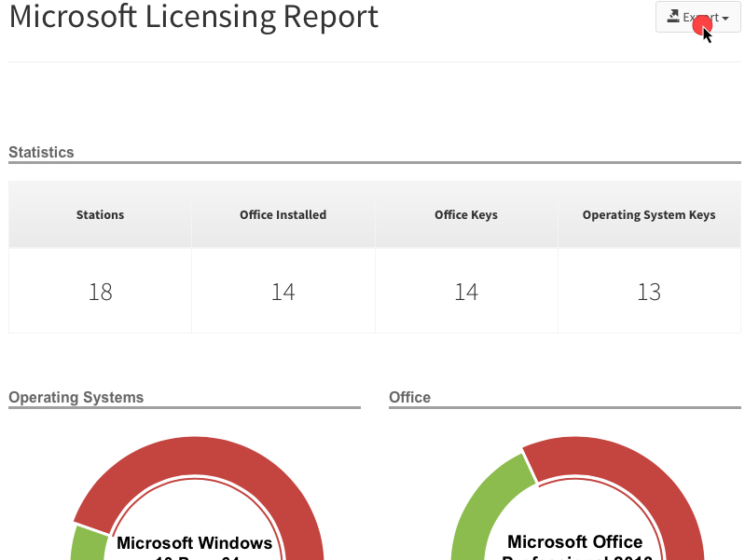
Task: Click green segment of Operating Systems donut chart
Action: tap(88, 544)
